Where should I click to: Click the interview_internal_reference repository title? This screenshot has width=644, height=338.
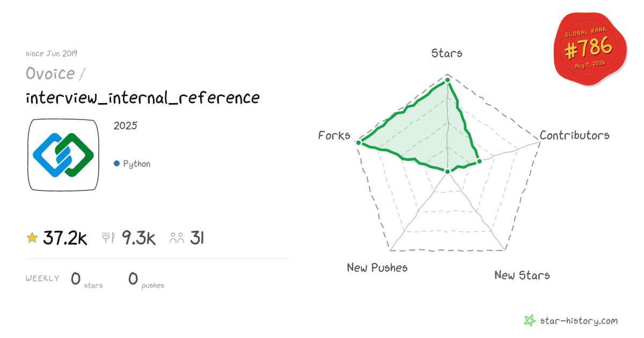143,98
